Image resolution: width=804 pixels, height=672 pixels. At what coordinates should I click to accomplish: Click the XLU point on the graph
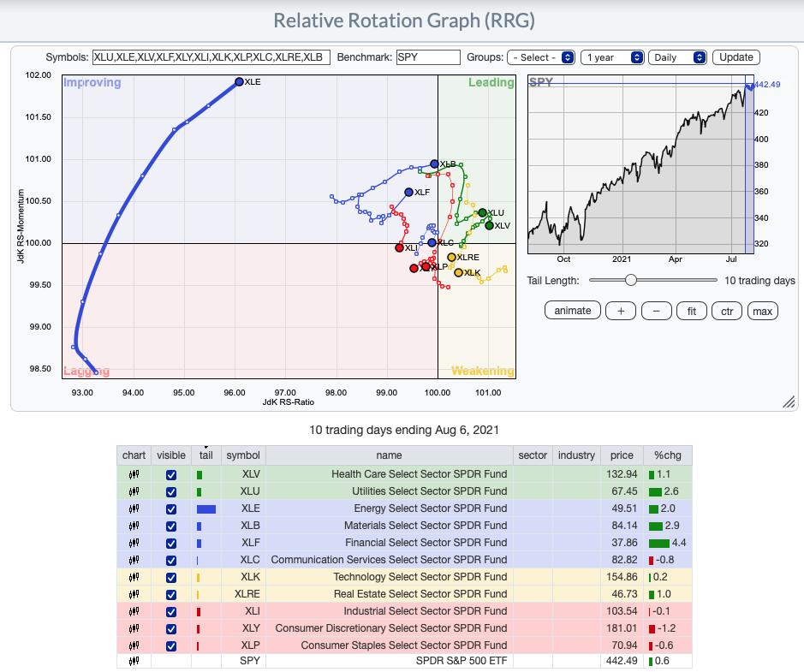click(482, 212)
